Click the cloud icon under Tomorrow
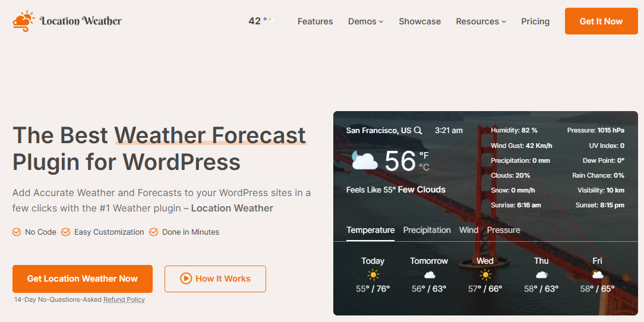The image size is (644, 322). point(429,274)
